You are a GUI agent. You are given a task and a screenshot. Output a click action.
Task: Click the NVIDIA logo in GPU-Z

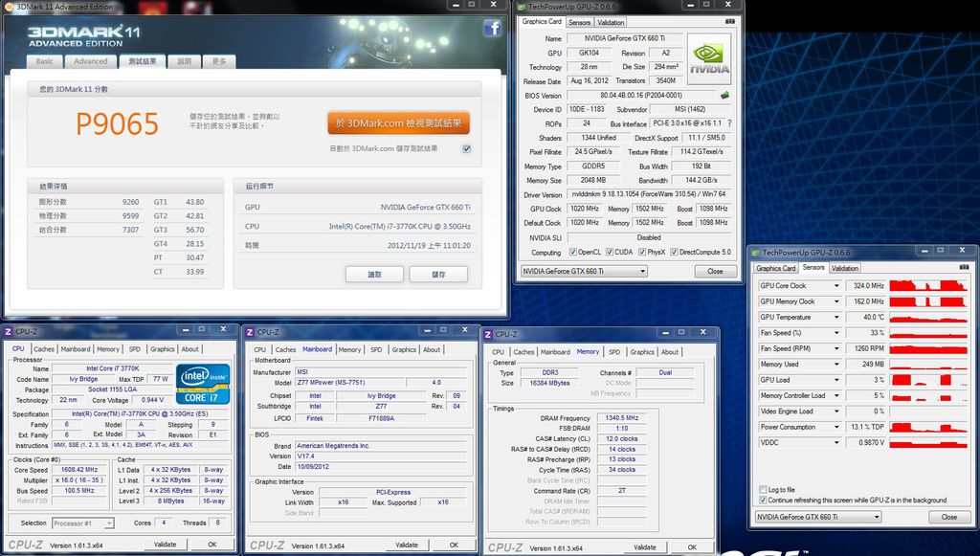coord(709,58)
